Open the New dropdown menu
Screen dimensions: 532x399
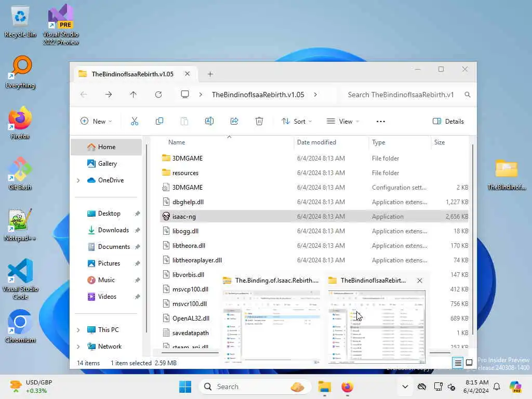[x=96, y=122]
